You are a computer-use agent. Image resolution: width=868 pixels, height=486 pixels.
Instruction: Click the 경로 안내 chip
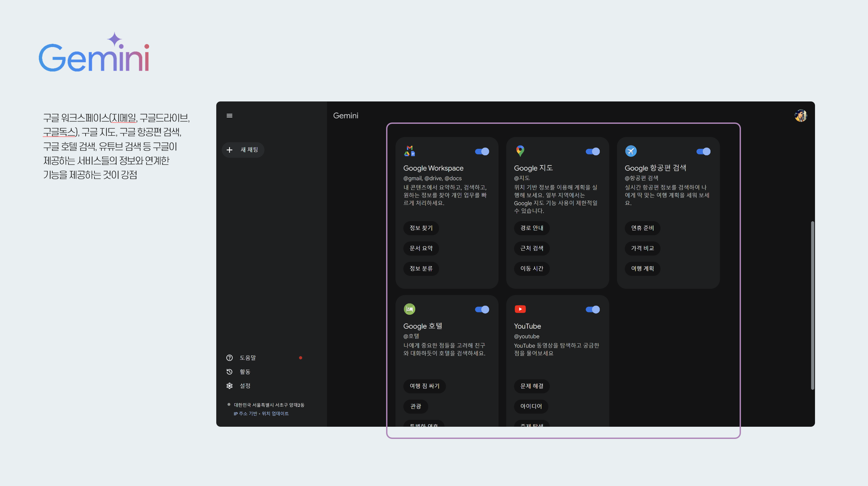[x=532, y=228]
